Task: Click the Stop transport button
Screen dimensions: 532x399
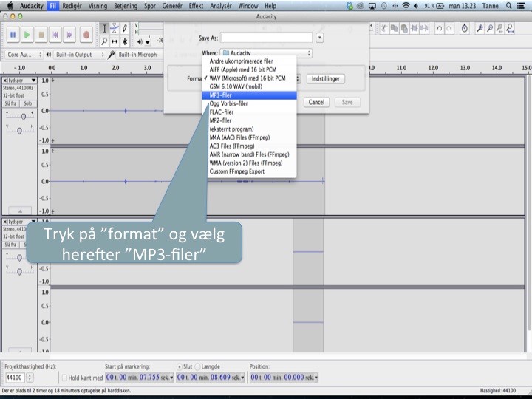Action: pyautogui.click(x=41, y=35)
